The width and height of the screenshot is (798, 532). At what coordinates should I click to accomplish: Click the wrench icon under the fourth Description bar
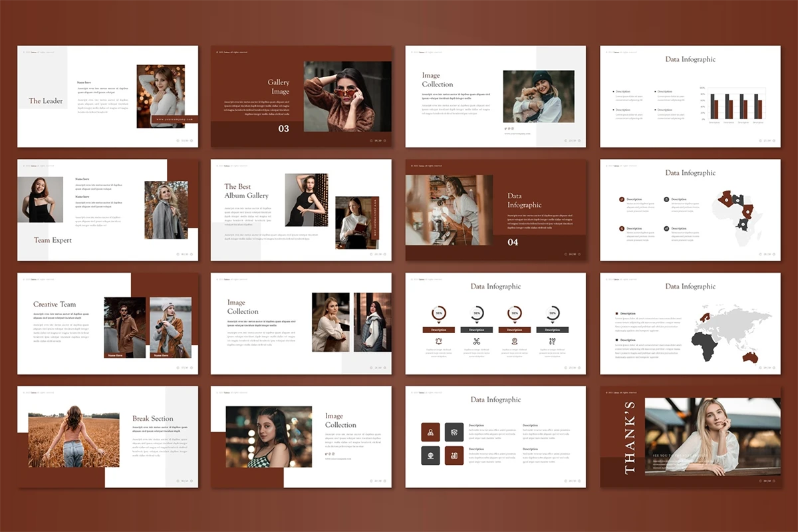coord(552,341)
